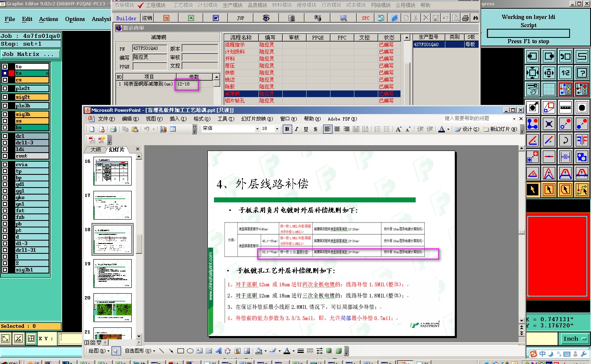Click the print icon in PowerPoint toolbar
This screenshot has width=591, height=364.
point(114,129)
